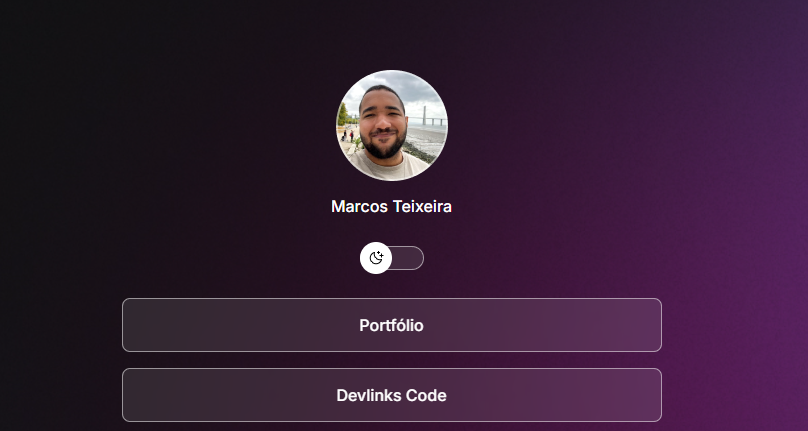808x431 pixels.
Task: Click the bearded man's face in avatar
Action: point(382,124)
